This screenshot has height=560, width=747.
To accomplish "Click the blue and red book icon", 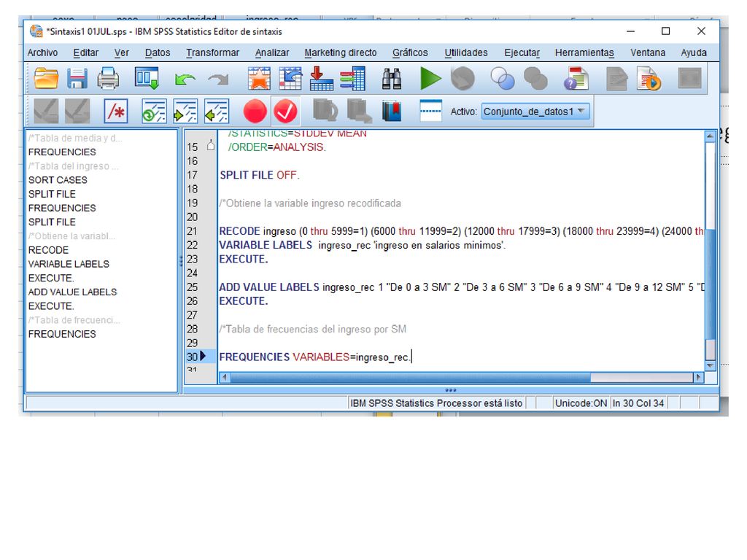I will pos(392,112).
